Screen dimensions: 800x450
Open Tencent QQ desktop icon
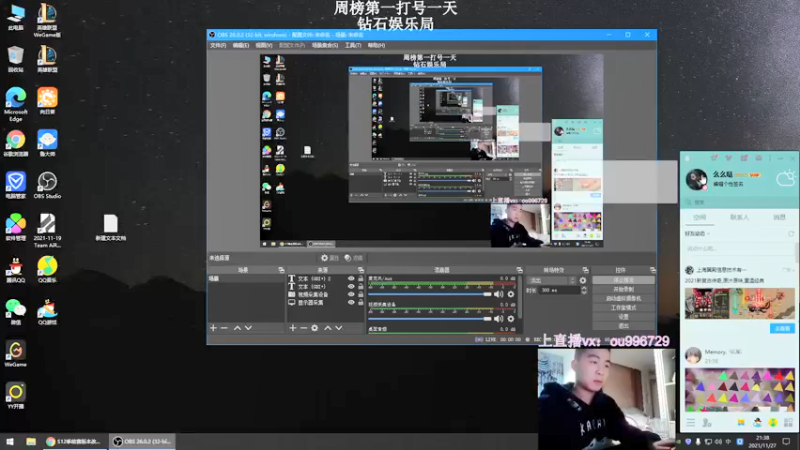15,269
